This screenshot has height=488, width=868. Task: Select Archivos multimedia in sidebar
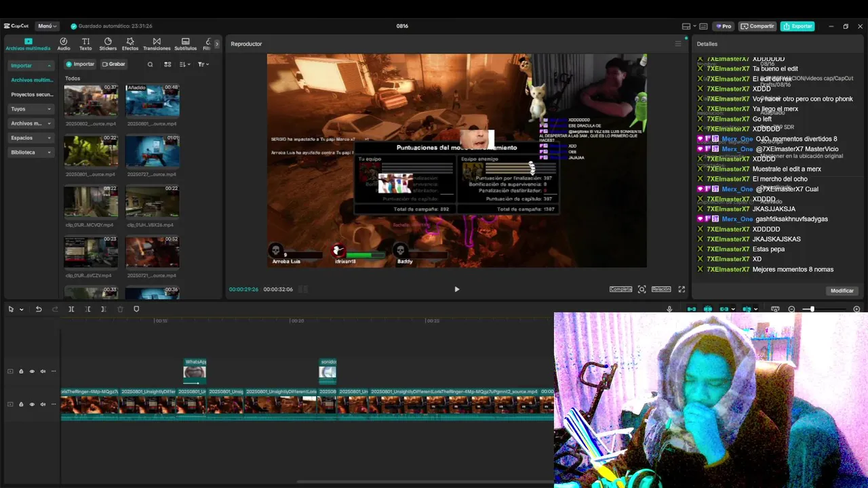(31, 80)
